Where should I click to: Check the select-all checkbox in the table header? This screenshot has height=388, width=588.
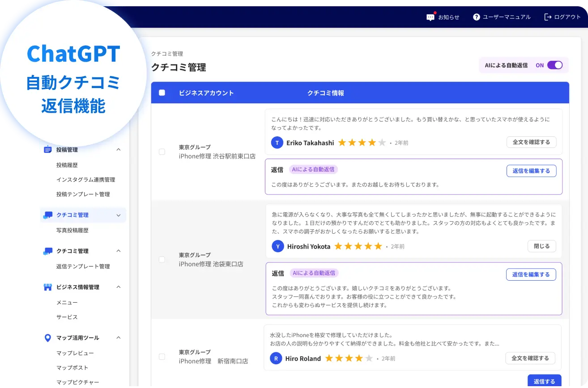click(x=162, y=93)
